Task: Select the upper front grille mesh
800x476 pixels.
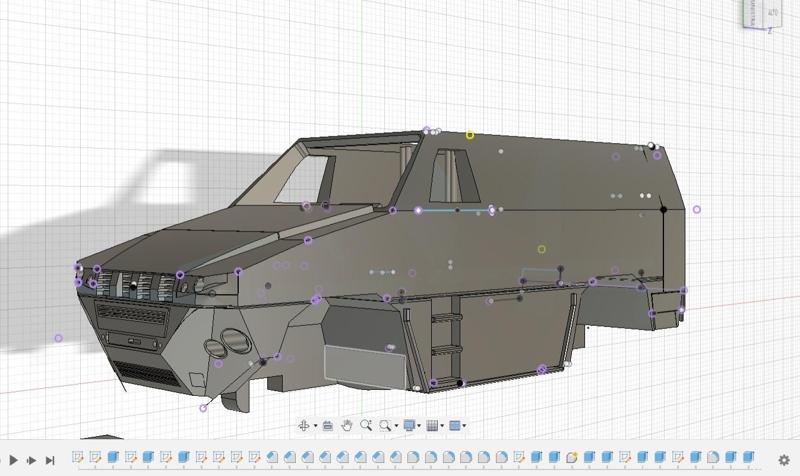Action: [132, 313]
